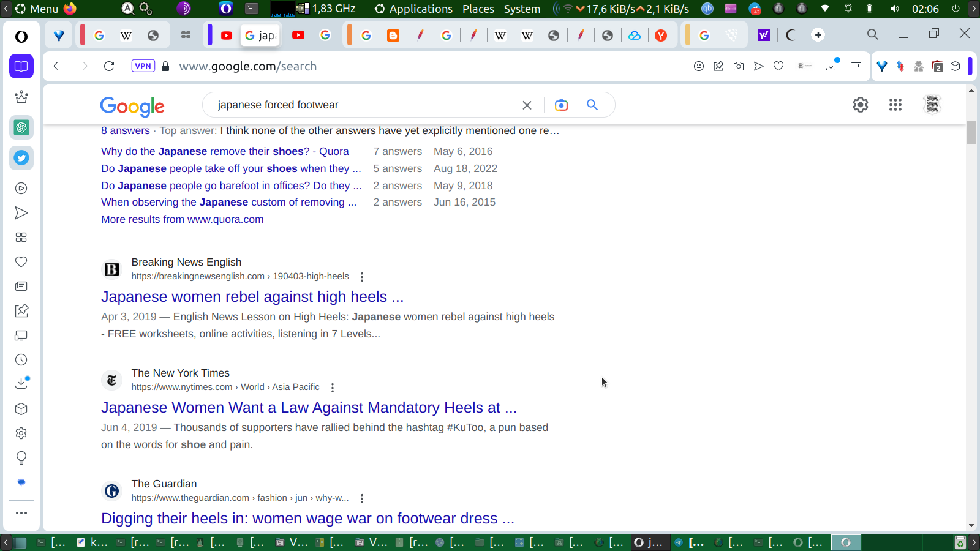Screen dimensions: 980x551
Task: Open the Places menu in top panel
Action: (478, 9)
